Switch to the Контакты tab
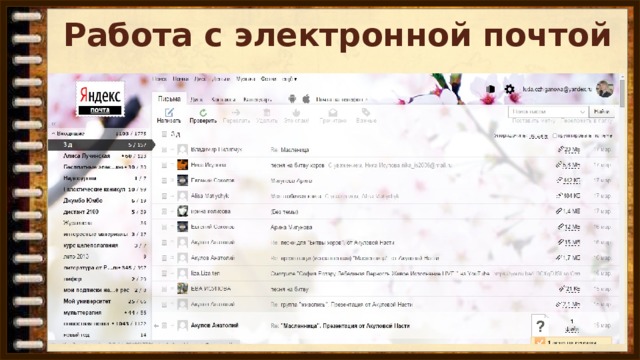Image resolution: width=640 pixels, height=360 pixels. [x=223, y=100]
